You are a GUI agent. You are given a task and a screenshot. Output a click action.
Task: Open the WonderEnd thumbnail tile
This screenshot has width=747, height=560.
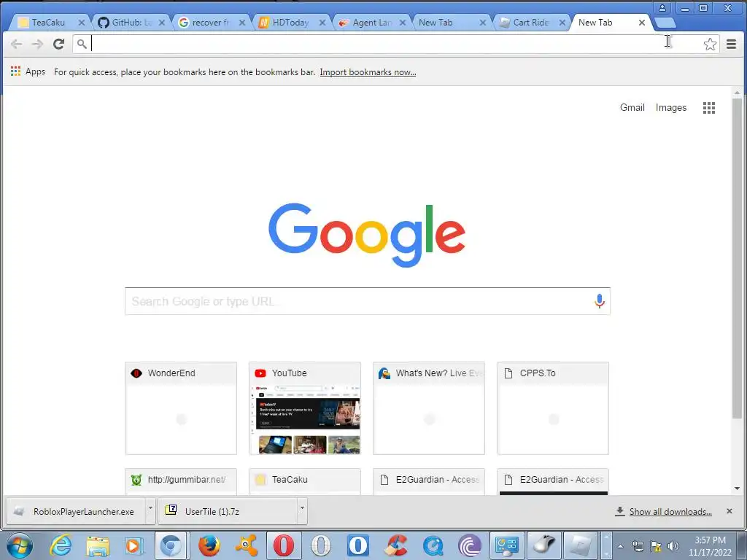coord(181,408)
